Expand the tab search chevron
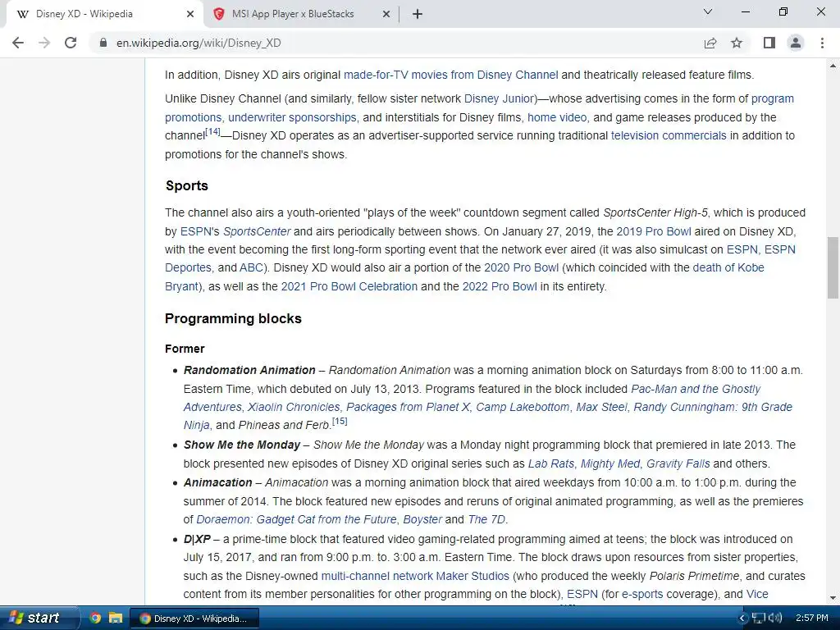 (708, 11)
